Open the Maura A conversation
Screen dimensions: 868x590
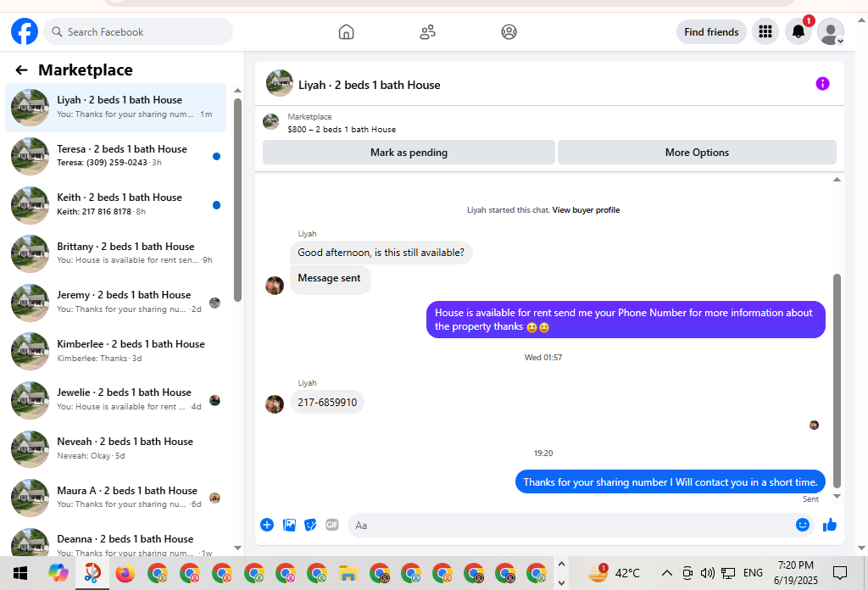tap(115, 497)
